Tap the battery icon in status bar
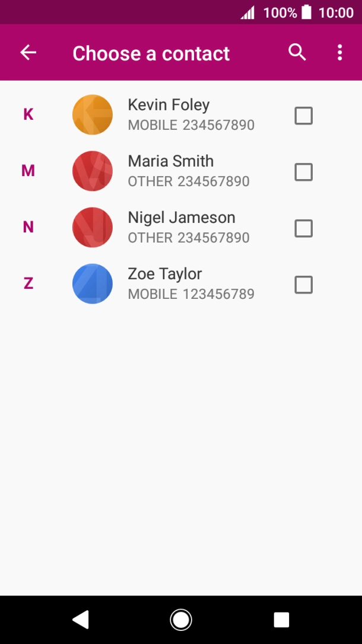Screen dimensions: 362x644 [306, 12]
